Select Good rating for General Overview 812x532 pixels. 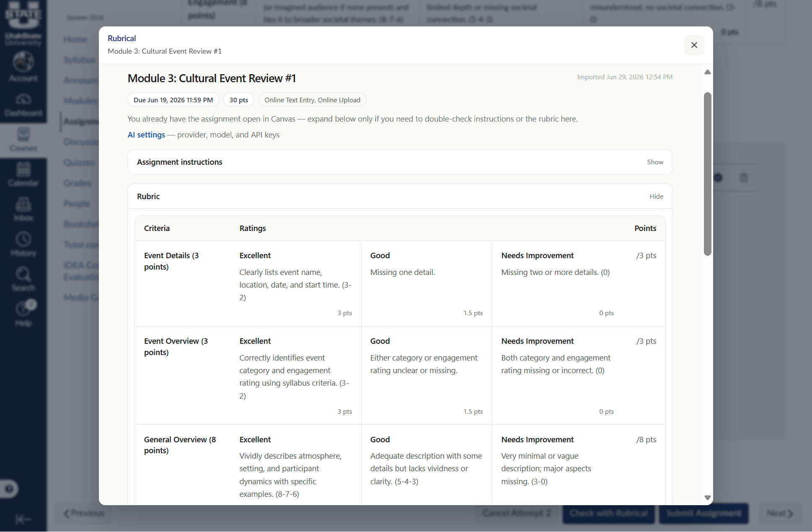(x=427, y=465)
